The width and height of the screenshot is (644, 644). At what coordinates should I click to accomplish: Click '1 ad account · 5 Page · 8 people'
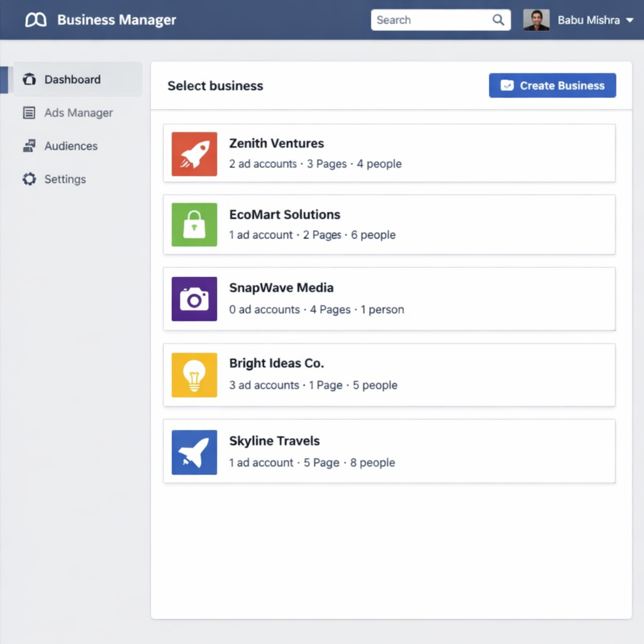(312, 462)
